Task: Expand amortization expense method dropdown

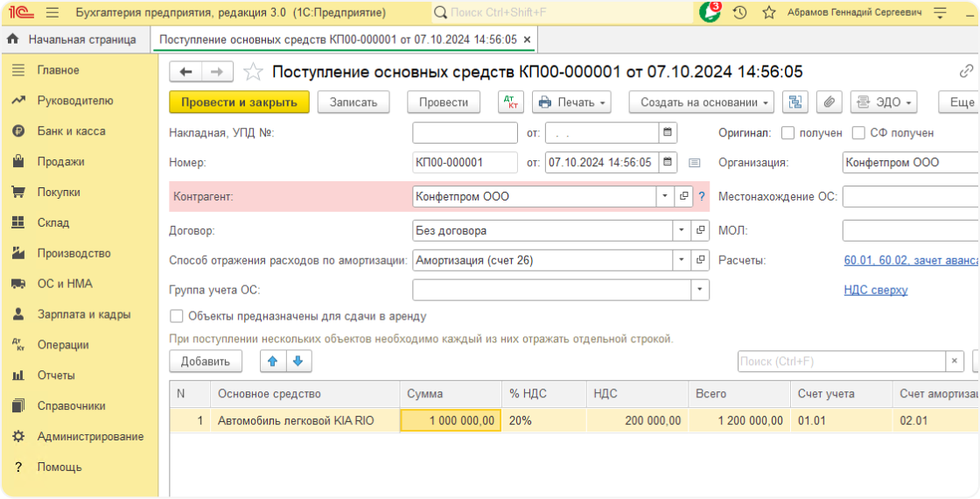Action: point(682,260)
